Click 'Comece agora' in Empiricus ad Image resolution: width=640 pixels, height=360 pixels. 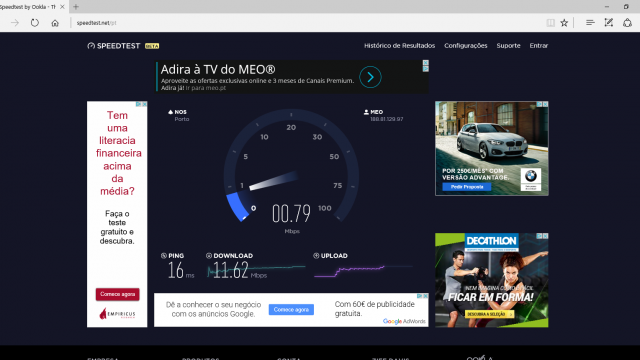118,294
